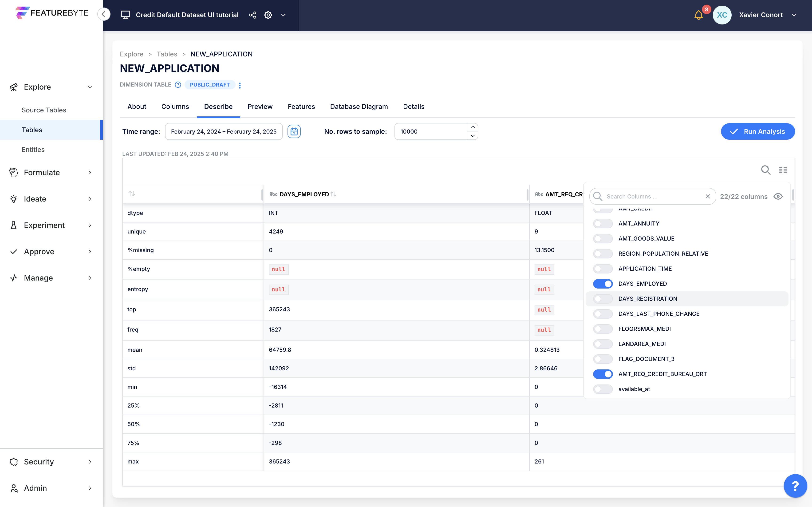Collapse the sidebar with the back arrow
Viewport: 812px width, 507px height.
click(x=104, y=14)
